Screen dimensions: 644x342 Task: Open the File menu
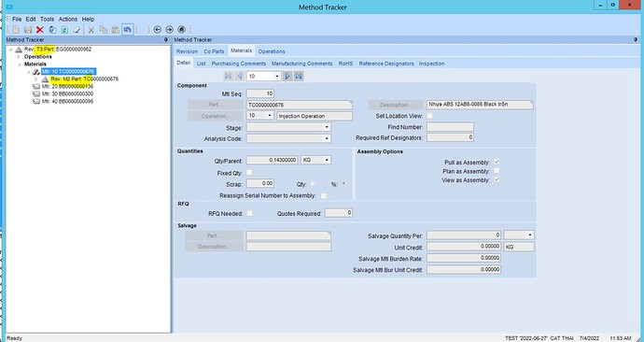pyautogui.click(x=17, y=19)
